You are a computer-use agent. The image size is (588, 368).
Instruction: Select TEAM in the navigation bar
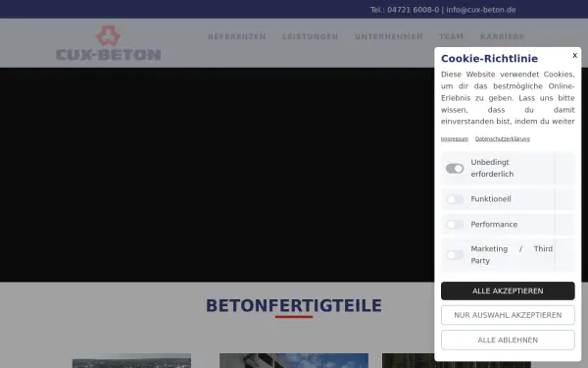[451, 37]
